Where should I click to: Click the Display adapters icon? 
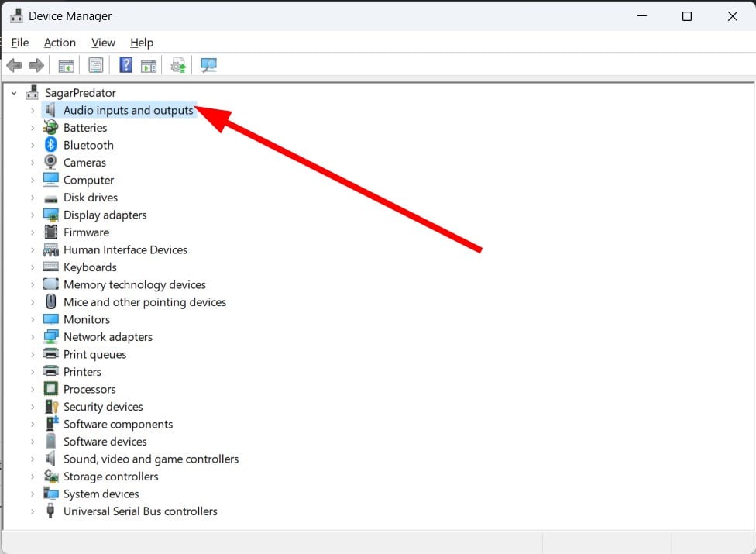tap(50, 215)
